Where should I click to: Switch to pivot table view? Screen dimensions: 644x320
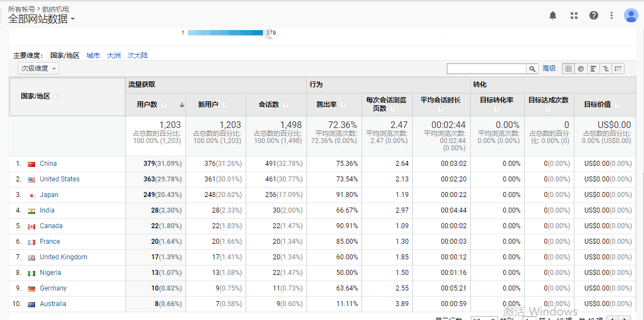618,69
